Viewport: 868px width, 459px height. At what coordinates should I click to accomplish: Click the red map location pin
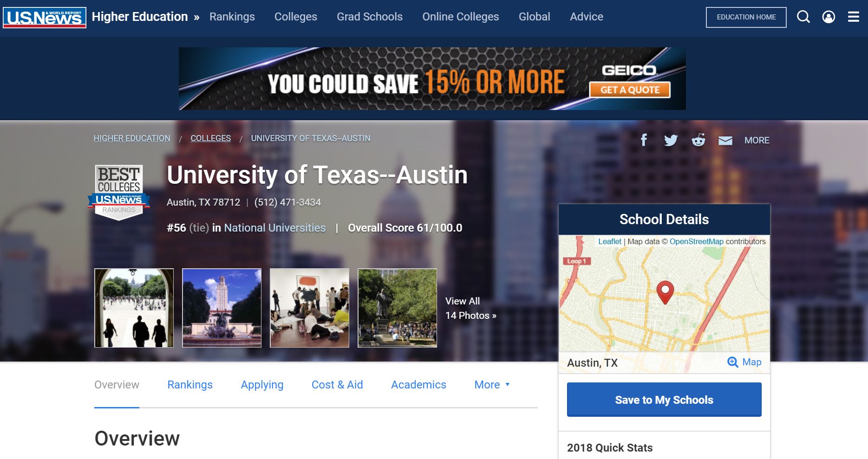(665, 292)
